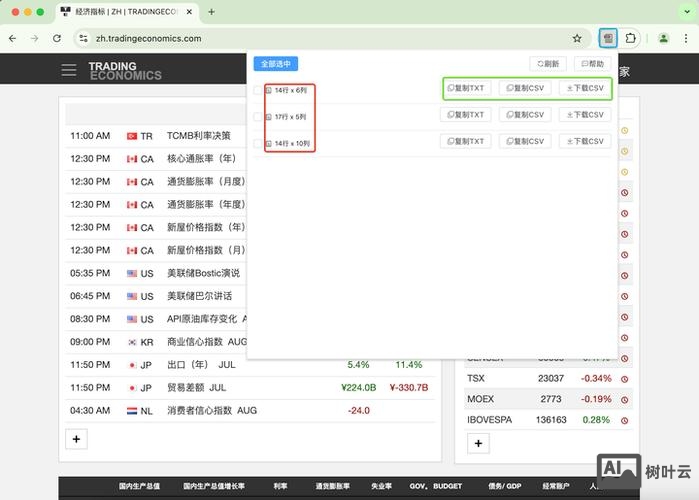Copy TXT for the 17行 x 5列 table
The image size is (699, 500).
(x=466, y=115)
